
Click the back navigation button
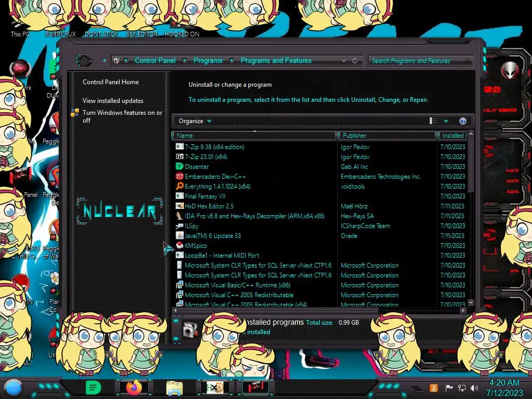coord(84,61)
